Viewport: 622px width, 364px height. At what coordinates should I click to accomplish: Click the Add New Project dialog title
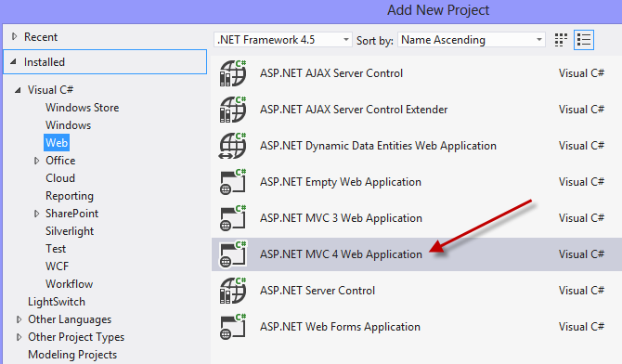click(x=438, y=10)
